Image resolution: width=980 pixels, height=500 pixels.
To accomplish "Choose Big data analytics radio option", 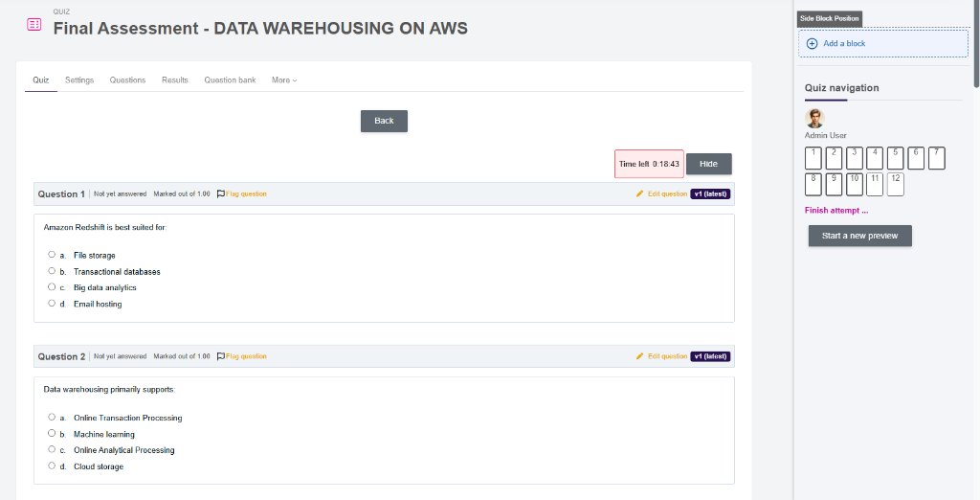I will 52,286.
